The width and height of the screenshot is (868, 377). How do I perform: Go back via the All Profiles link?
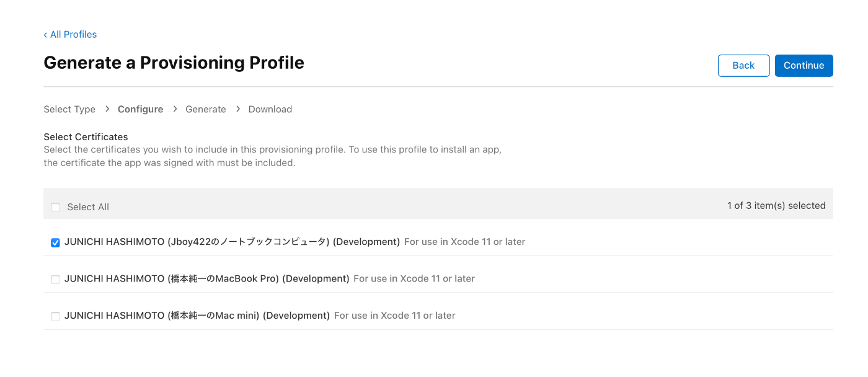point(70,34)
